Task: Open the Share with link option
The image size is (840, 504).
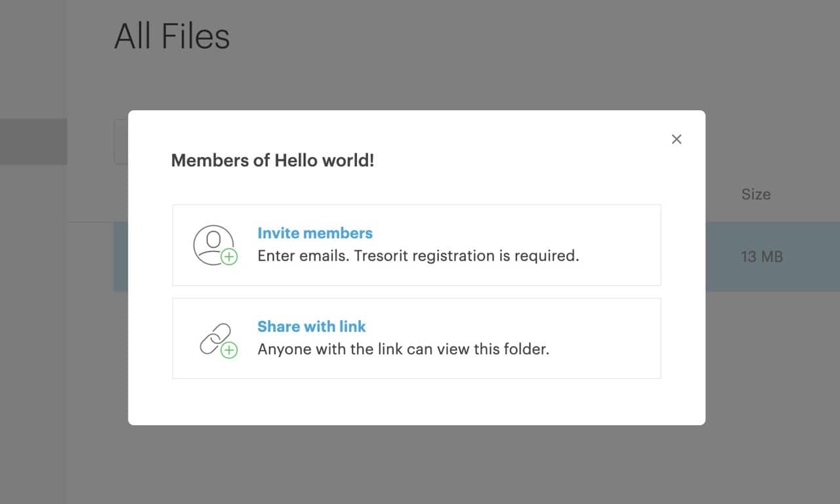Action: point(312,326)
